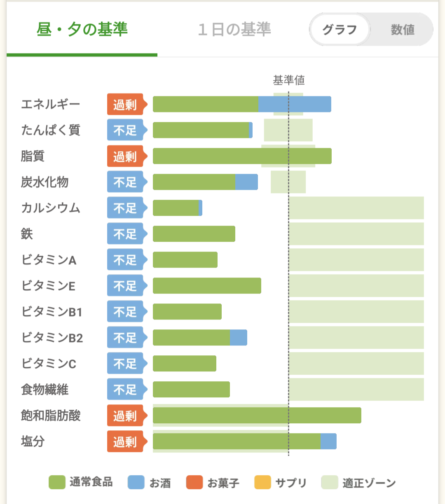445x504 pixels.
Task: Select the グラフ view toggle
Action: click(340, 30)
